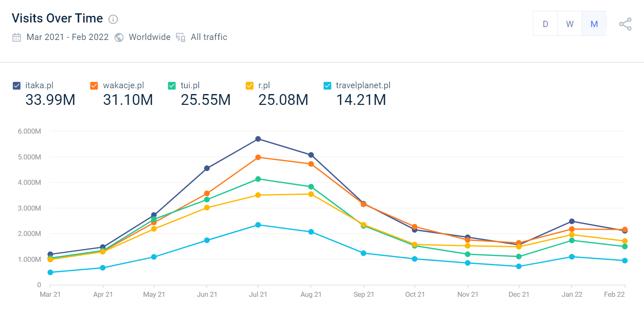Click the Jul 21 x-axis label
This screenshot has height=323, width=644.
258,294
